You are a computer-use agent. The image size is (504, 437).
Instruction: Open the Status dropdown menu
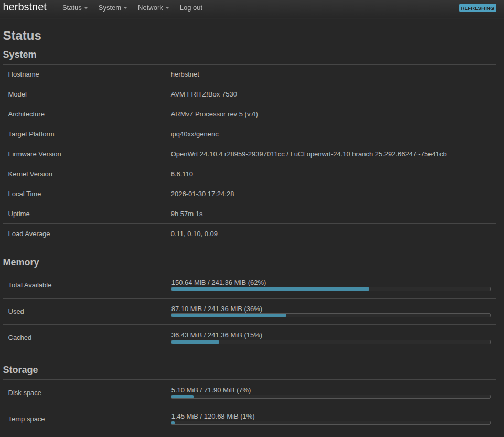point(74,8)
